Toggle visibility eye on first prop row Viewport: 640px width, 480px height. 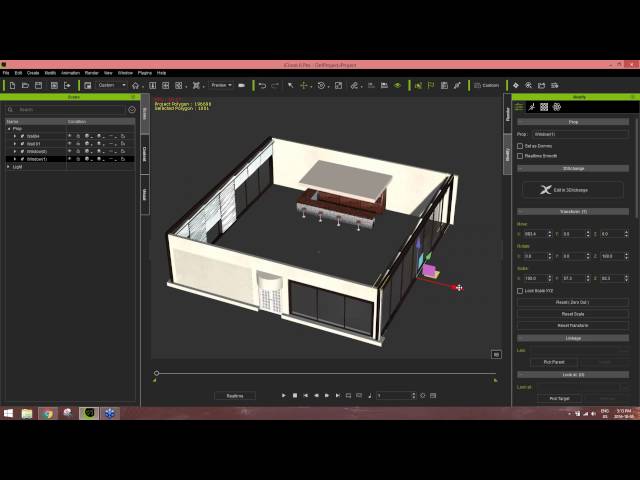point(69,136)
